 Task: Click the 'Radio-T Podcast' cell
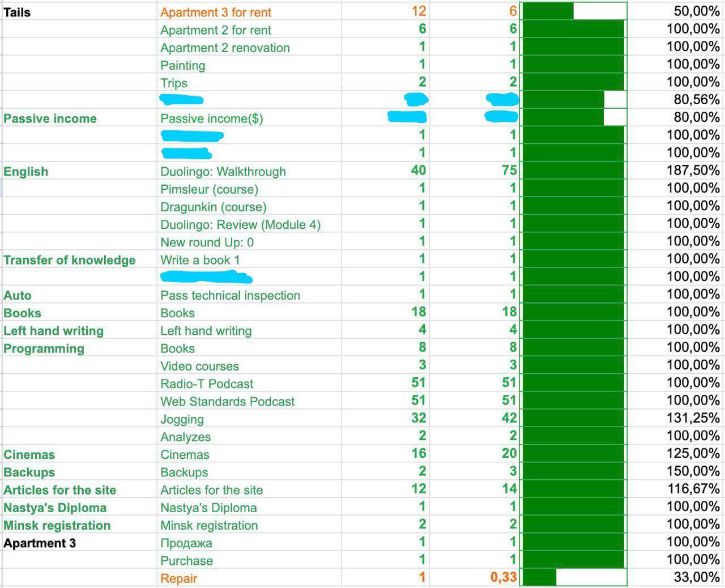pos(249,384)
